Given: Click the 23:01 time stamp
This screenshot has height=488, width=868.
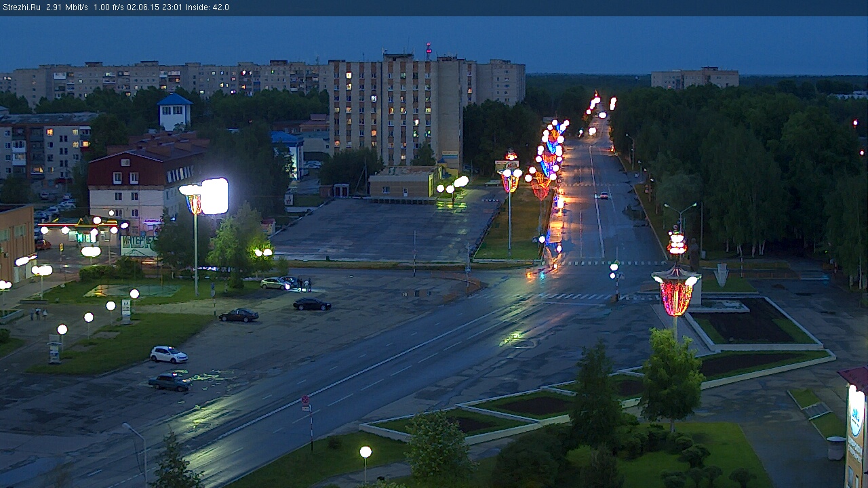Looking at the screenshot, I should click(172, 7).
